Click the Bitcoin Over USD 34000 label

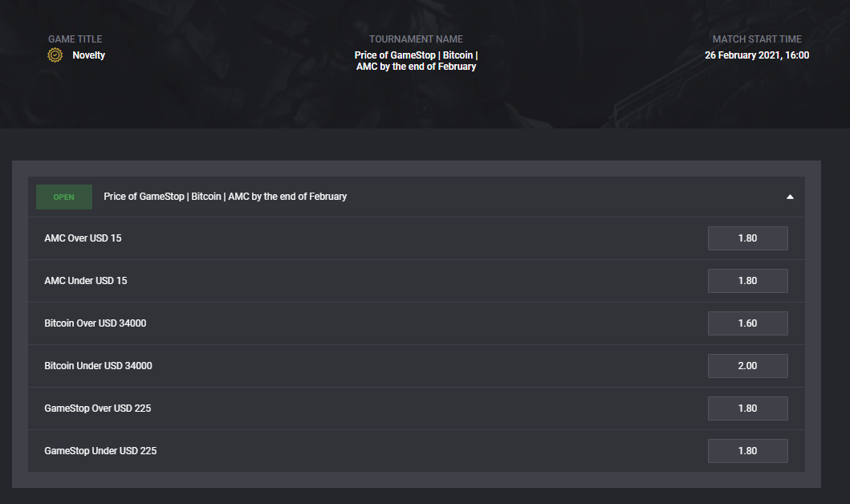[96, 323]
